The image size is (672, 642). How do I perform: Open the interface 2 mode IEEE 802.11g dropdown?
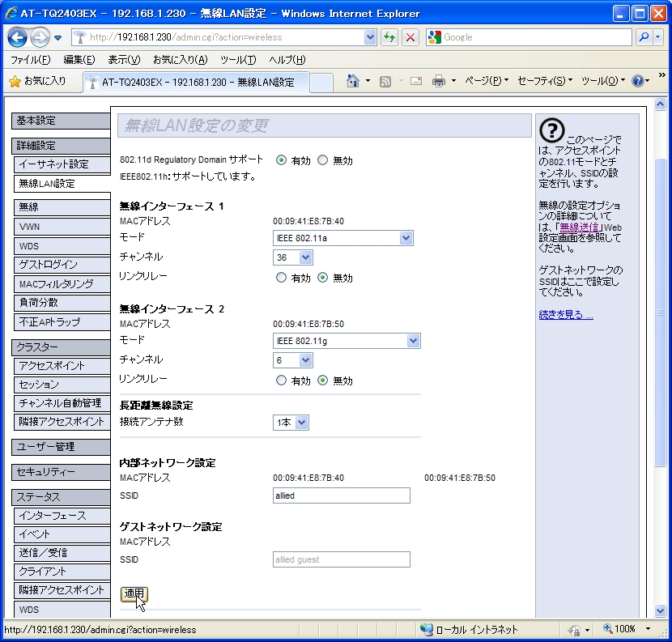(347, 341)
